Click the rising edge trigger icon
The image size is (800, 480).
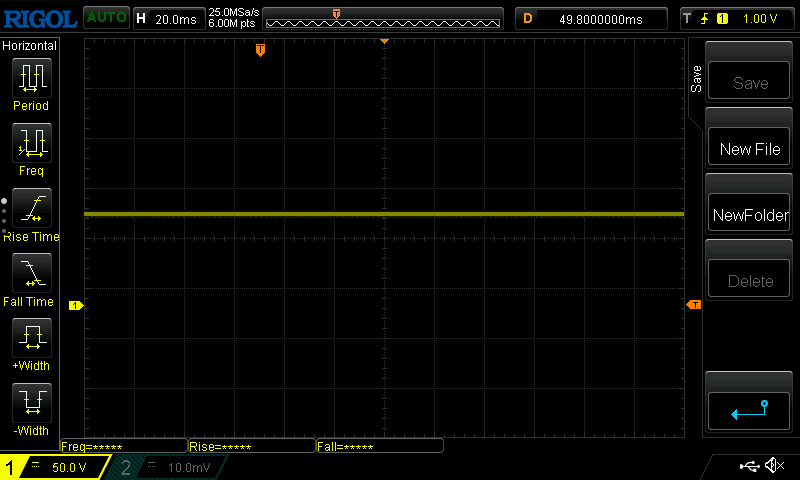705,19
